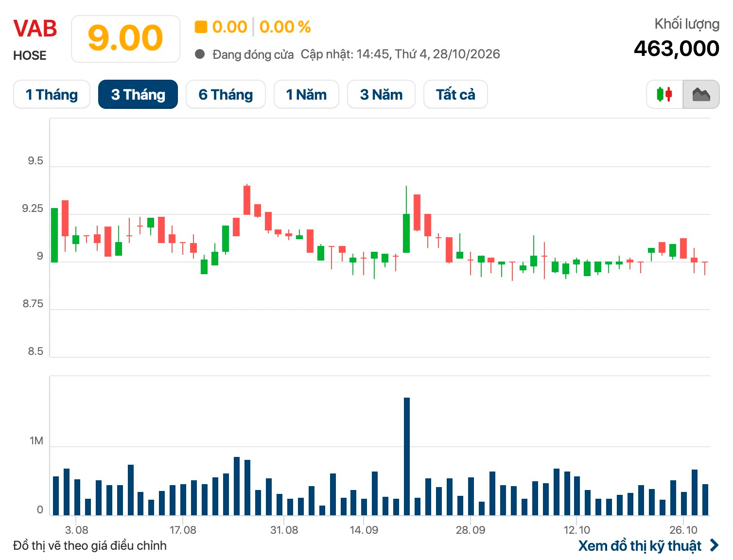
Task: Show the 6 Tháng chart period
Action: [x=226, y=94]
